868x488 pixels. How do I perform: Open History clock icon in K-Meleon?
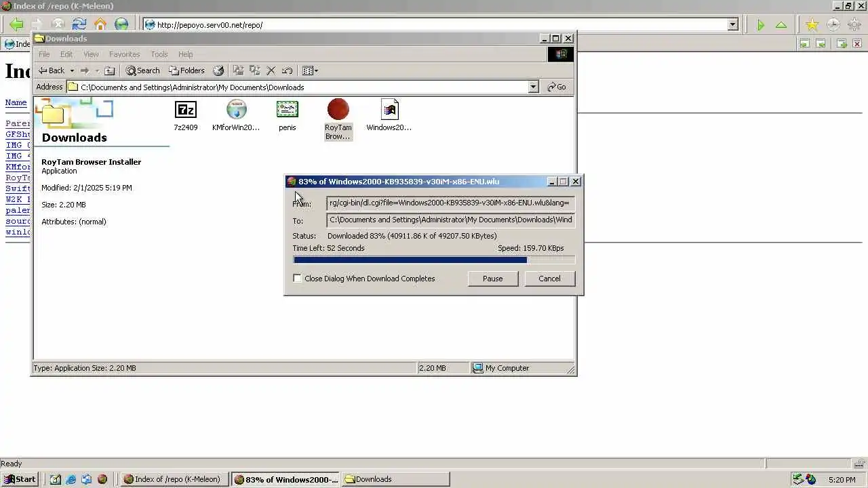click(833, 25)
